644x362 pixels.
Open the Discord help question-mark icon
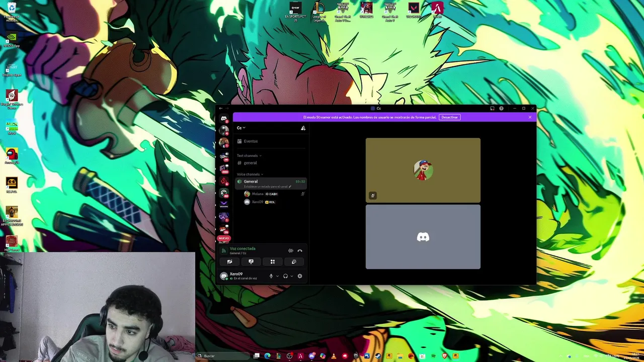pyautogui.click(x=501, y=109)
